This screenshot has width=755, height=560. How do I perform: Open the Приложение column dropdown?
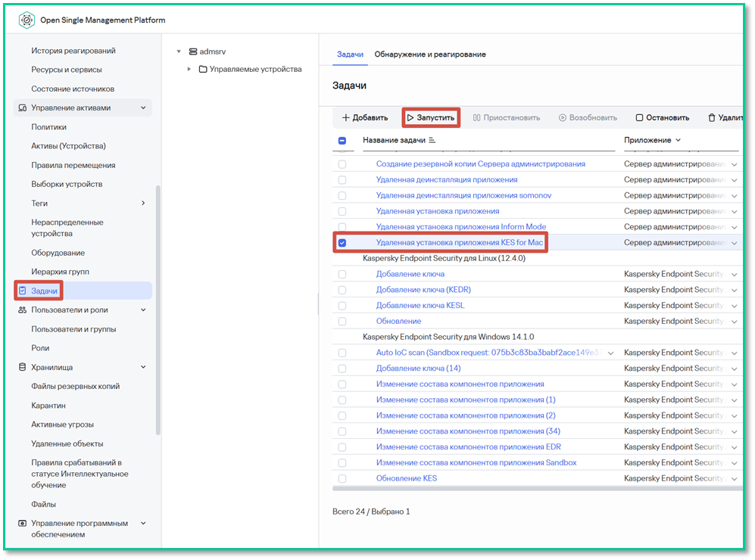pyautogui.click(x=678, y=140)
